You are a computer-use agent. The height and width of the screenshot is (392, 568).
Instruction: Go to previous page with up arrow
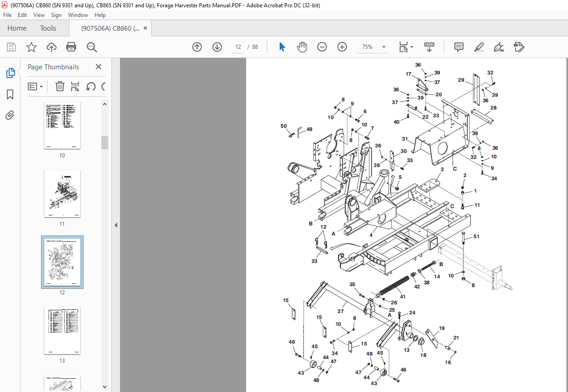click(x=197, y=47)
